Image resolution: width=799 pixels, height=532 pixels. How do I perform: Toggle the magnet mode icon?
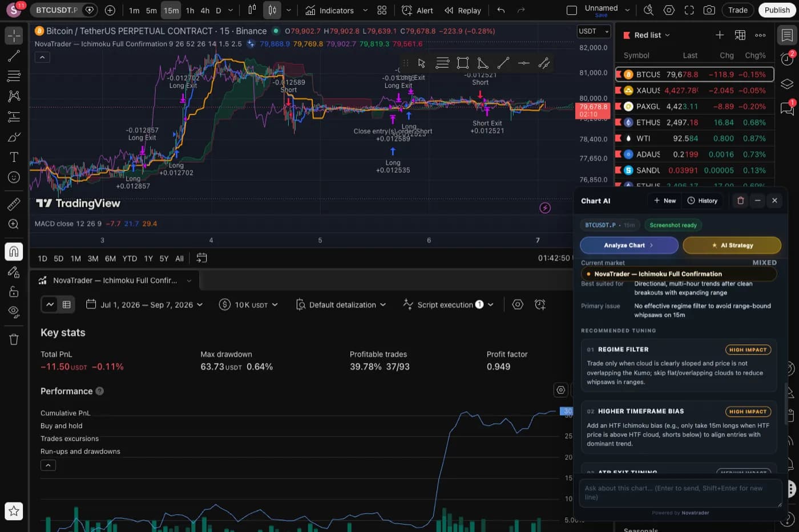coord(14,251)
